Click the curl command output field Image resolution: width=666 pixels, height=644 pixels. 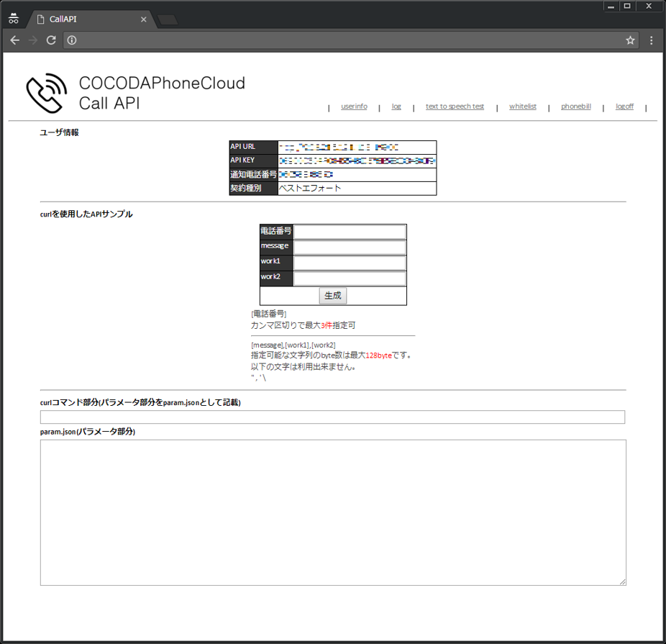[x=332, y=417]
